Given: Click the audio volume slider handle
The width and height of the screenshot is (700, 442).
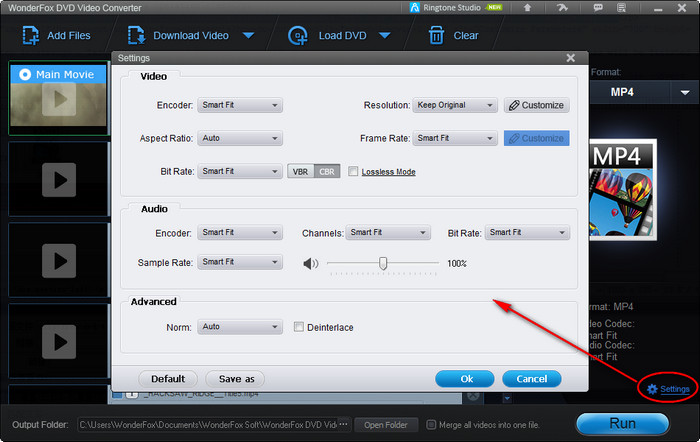Looking at the screenshot, I should [x=382, y=263].
